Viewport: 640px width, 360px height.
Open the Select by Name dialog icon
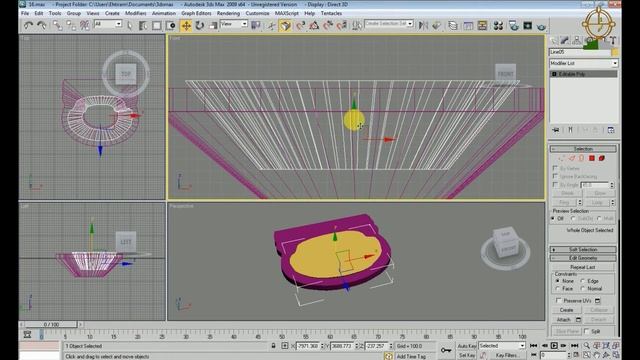(143, 26)
